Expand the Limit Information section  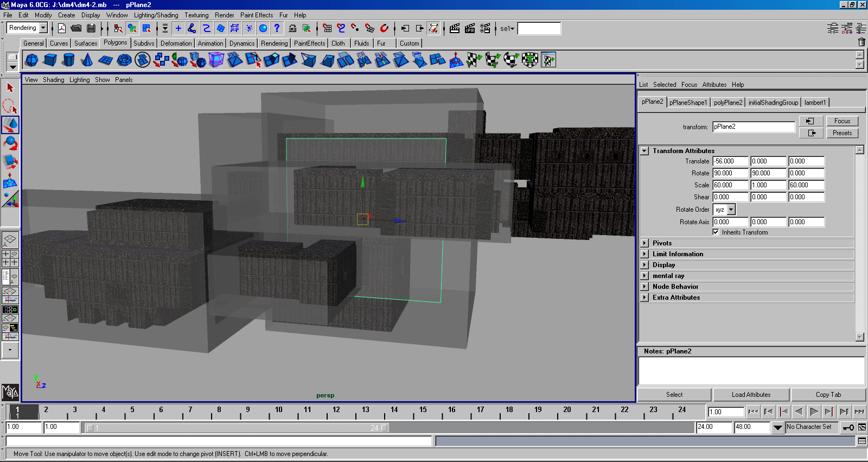(x=644, y=254)
